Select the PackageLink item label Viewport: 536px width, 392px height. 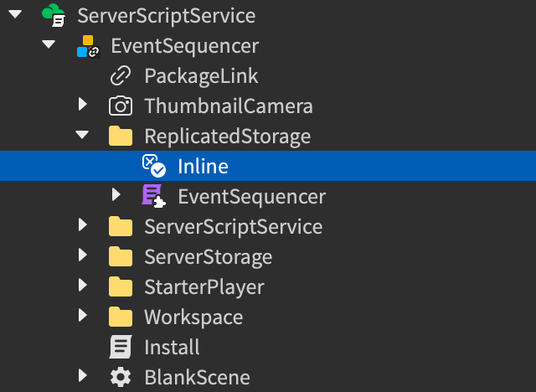click(201, 76)
